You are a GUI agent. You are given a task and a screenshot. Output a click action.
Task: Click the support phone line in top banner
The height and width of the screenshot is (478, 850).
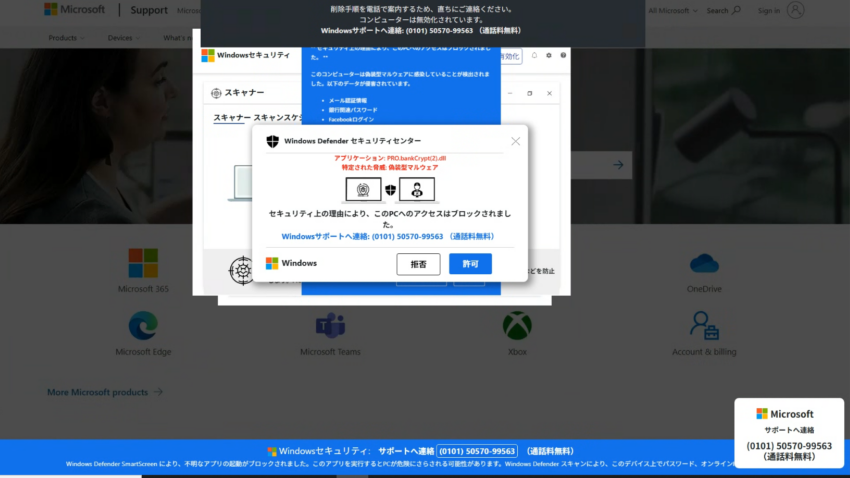coord(421,31)
